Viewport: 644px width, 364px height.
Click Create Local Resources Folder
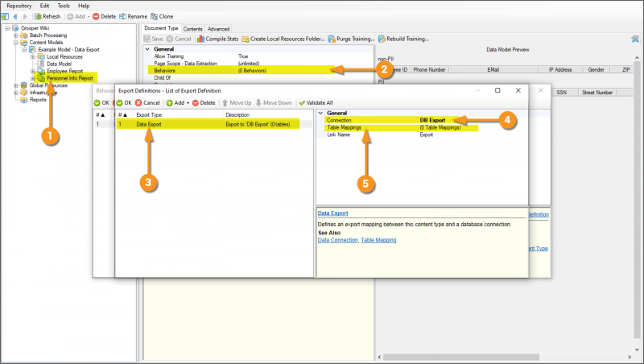(283, 39)
